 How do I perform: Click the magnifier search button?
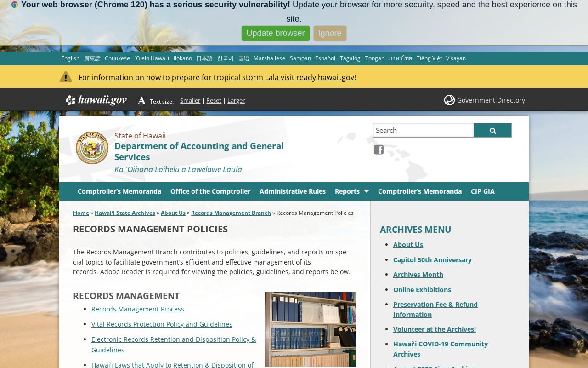tap(492, 130)
